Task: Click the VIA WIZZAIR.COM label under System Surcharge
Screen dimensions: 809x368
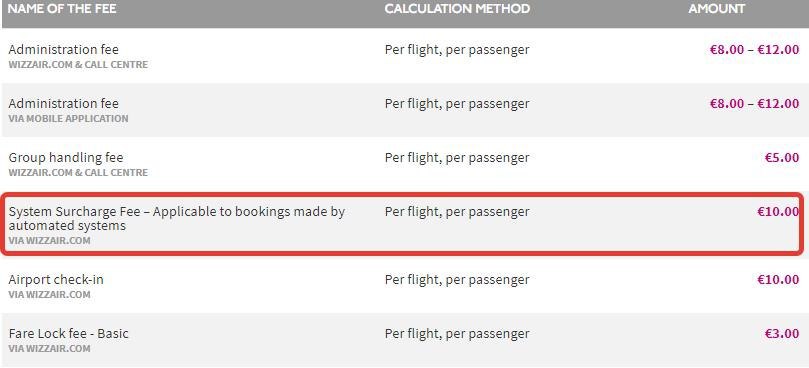Action: pyautogui.click(x=50, y=241)
